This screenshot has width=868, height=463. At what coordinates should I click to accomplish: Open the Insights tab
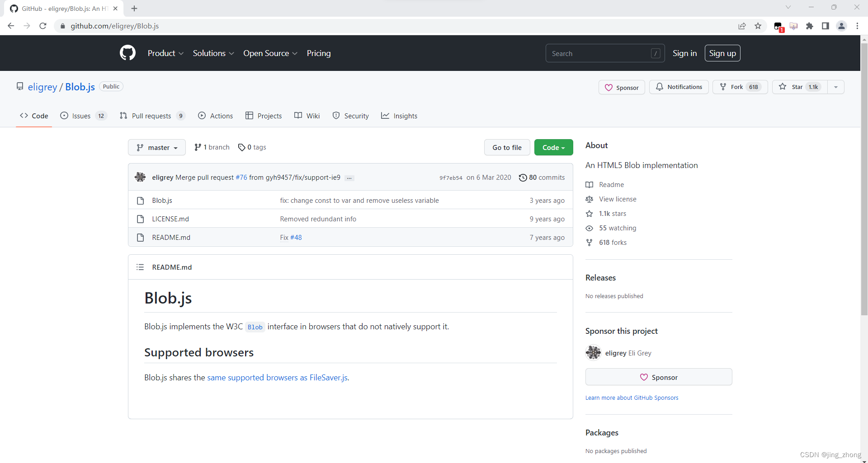[399, 116]
